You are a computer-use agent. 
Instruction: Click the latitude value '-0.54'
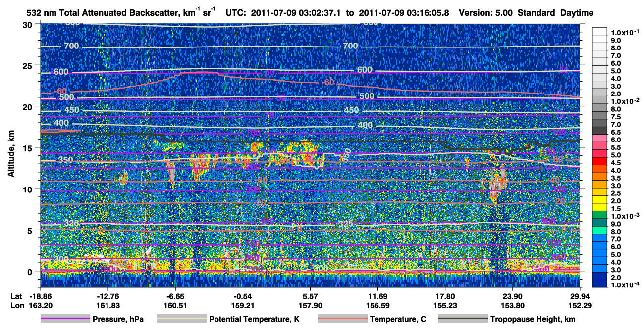point(242,296)
